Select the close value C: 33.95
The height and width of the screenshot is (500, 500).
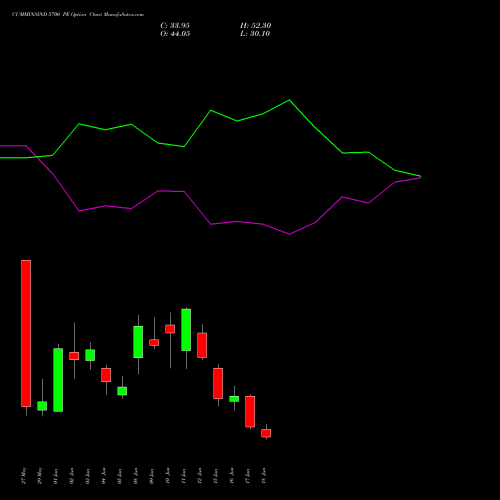coord(175,26)
